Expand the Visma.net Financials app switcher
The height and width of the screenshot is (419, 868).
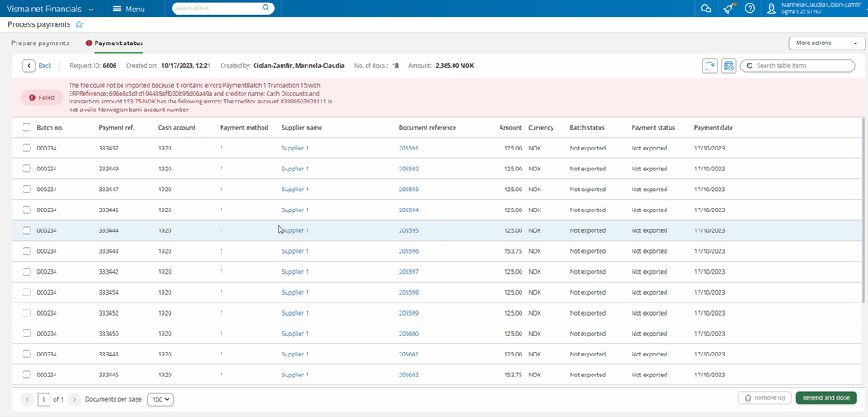(50, 9)
